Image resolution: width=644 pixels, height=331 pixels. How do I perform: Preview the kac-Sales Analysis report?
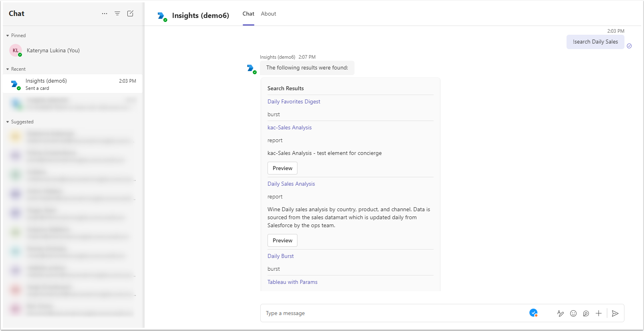click(282, 168)
